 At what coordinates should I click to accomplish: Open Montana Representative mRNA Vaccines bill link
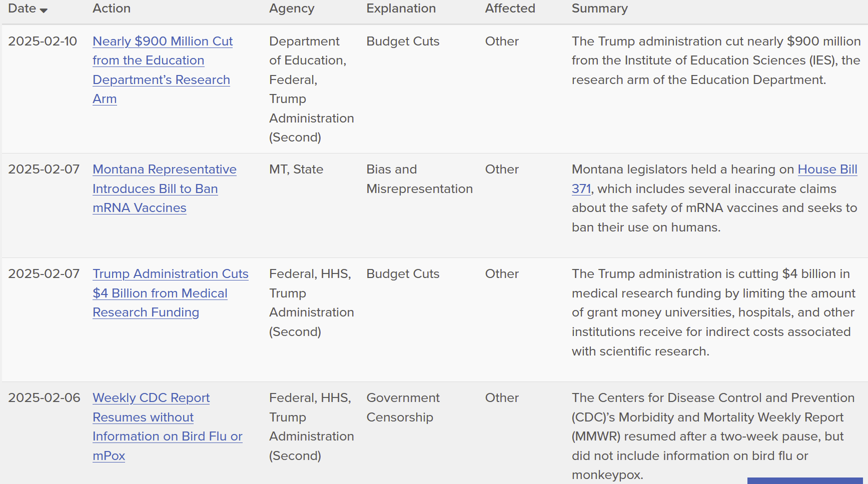point(165,188)
